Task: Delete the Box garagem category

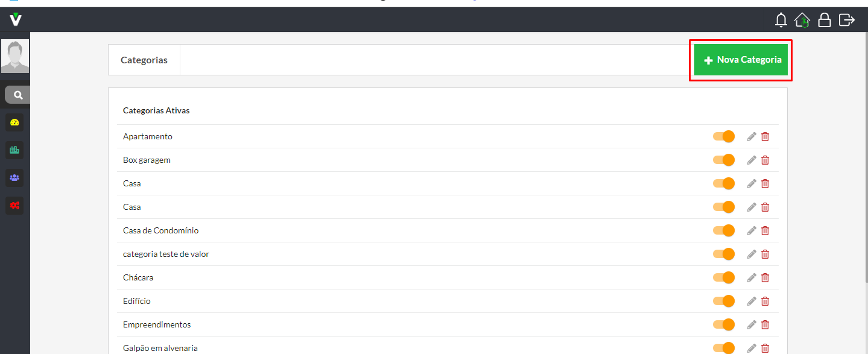Action: click(x=765, y=160)
